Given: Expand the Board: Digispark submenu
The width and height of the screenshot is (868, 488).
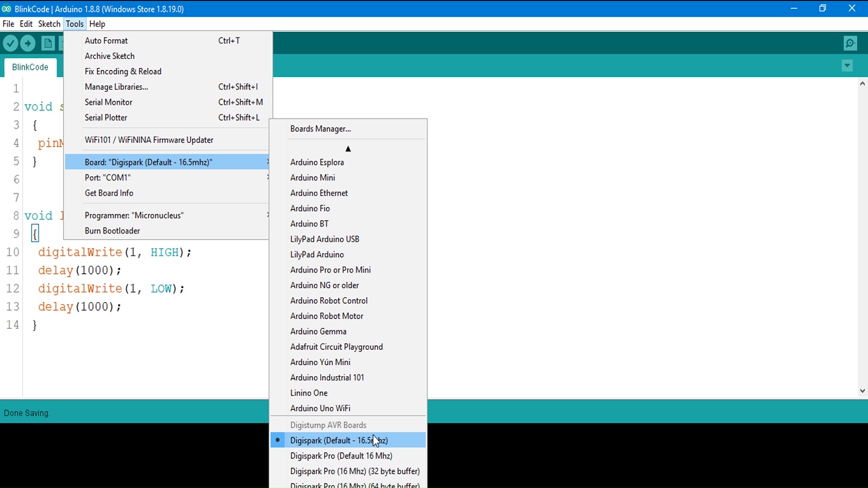Looking at the screenshot, I should pos(167,162).
